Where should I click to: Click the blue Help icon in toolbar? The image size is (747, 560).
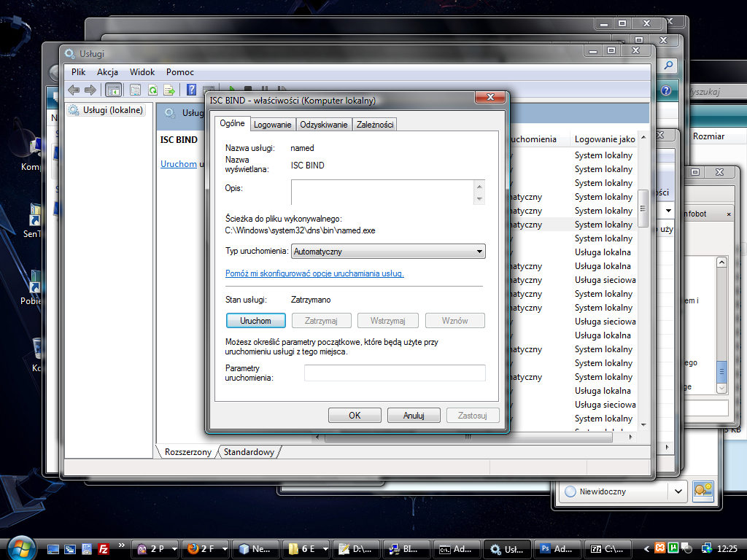(x=193, y=90)
